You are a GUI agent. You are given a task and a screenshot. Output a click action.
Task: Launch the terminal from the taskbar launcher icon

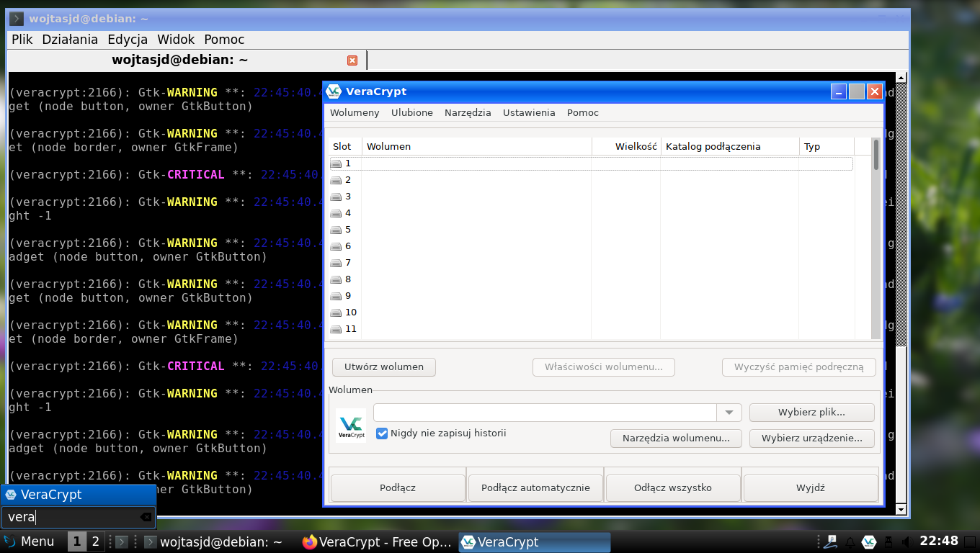[x=122, y=541]
